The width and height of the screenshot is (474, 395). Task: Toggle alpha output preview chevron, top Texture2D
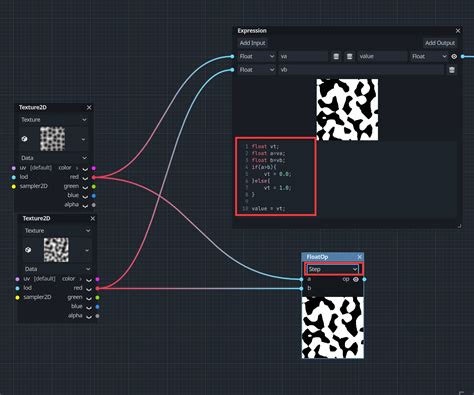point(85,206)
